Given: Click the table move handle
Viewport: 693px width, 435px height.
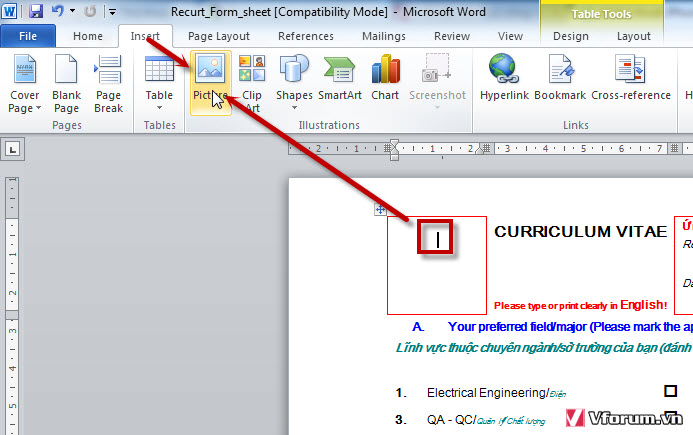Looking at the screenshot, I should point(380,210).
